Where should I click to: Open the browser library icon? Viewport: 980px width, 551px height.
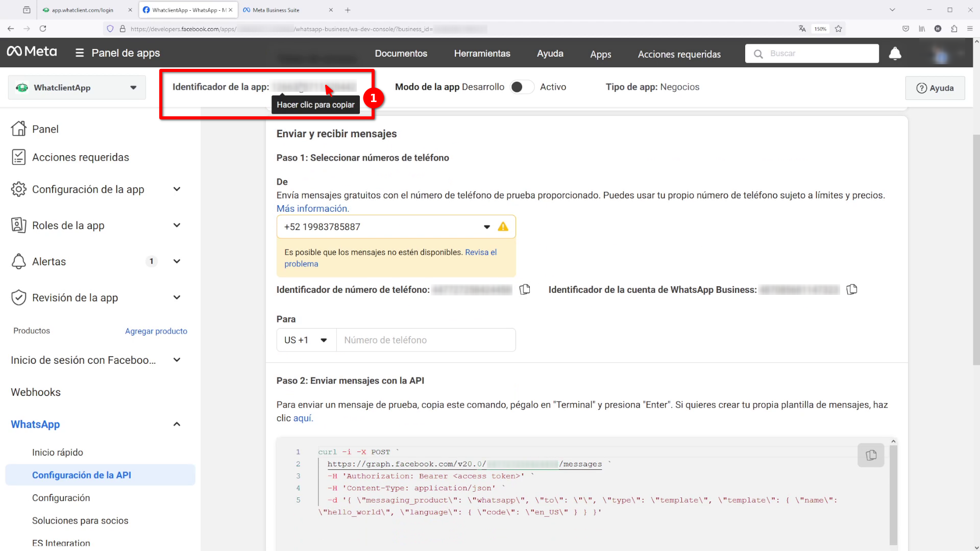[922, 29]
